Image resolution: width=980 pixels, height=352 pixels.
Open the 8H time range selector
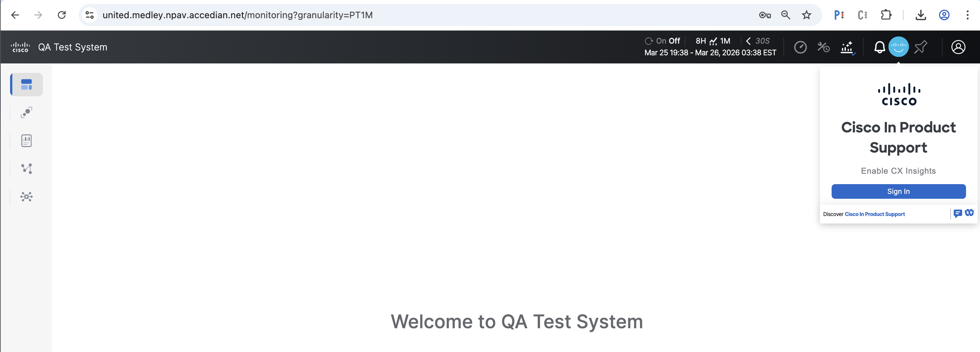point(700,41)
